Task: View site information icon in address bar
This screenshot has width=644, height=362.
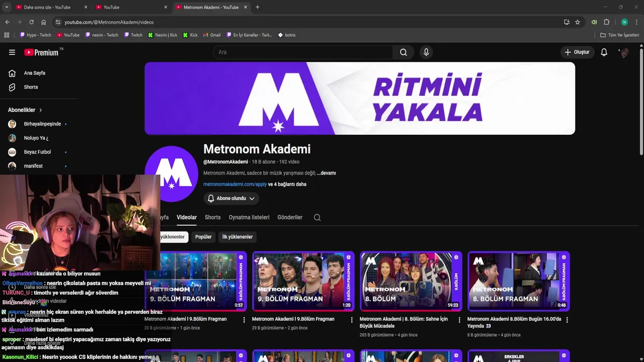Action: pyautogui.click(x=58, y=22)
